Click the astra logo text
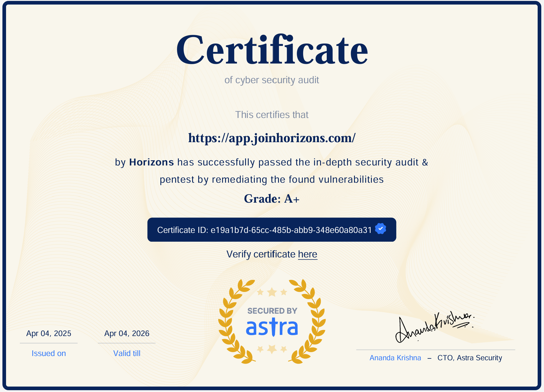 (x=272, y=328)
